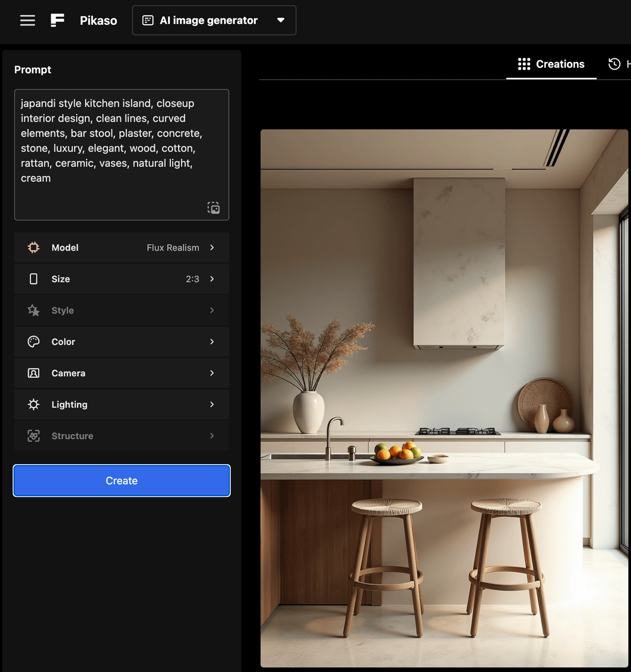
Task: Expand the Lighting options chevron
Action: [212, 404]
